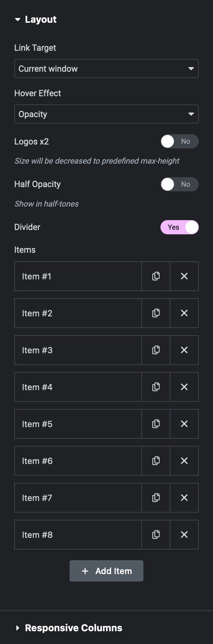Enable the Logos x2 switch
The width and height of the screenshot is (213, 644).
point(179,141)
